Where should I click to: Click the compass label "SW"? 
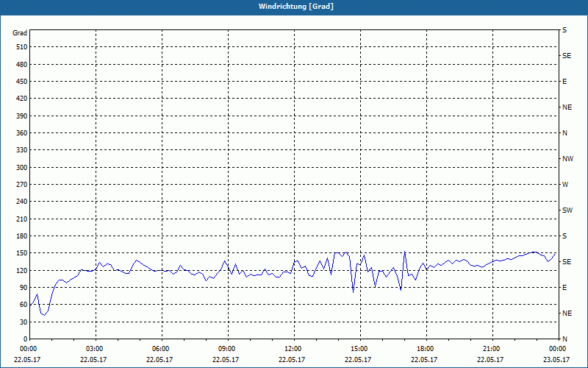tap(567, 210)
